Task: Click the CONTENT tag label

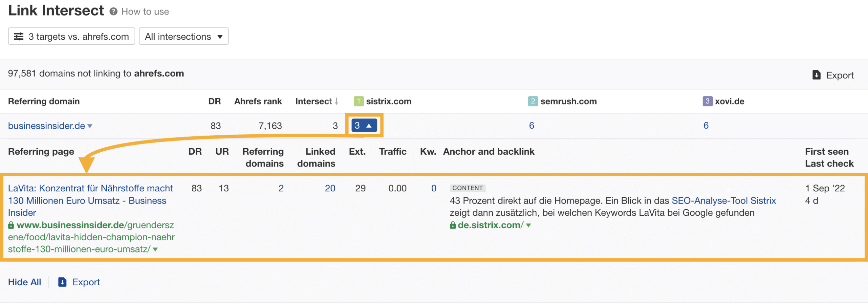Action: [468, 188]
